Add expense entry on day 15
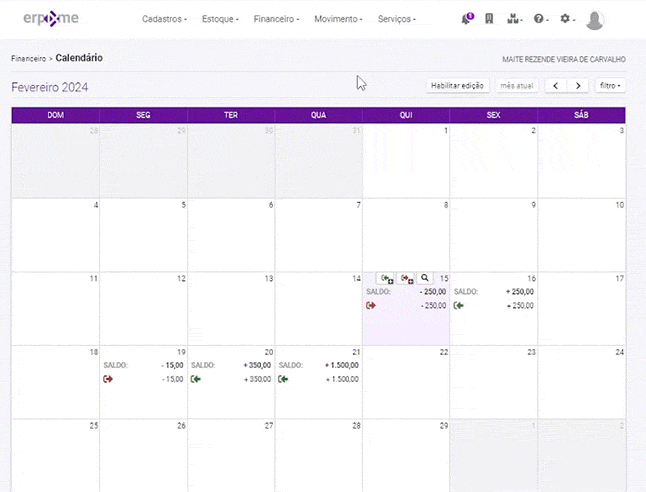 [406, 278]
